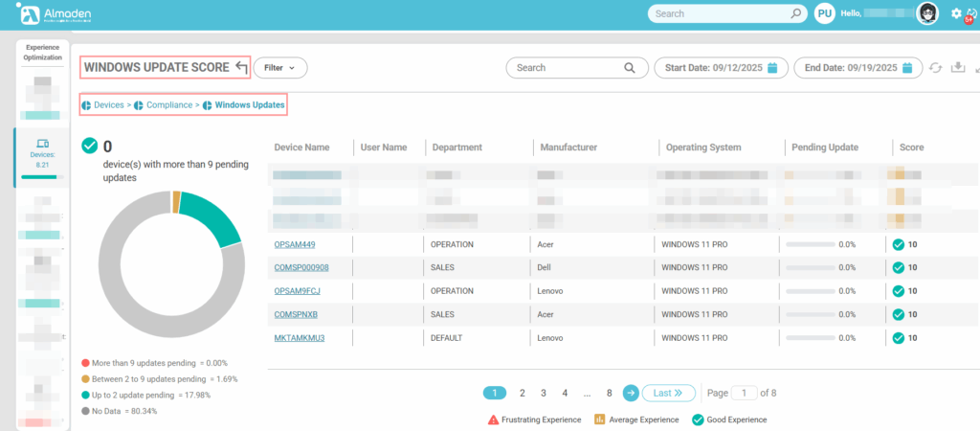Download the report using the download icon
Image resolution: width=980 pixels, height=431 pixels.
[x=958, y=68]
